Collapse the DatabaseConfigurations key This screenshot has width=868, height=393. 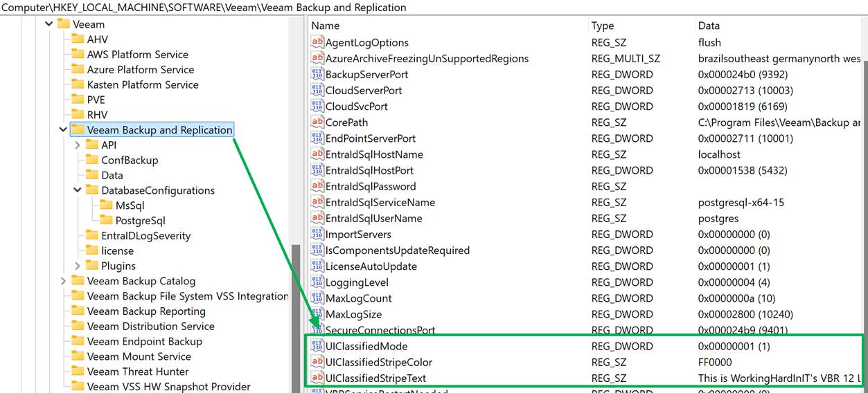(78, 190)
